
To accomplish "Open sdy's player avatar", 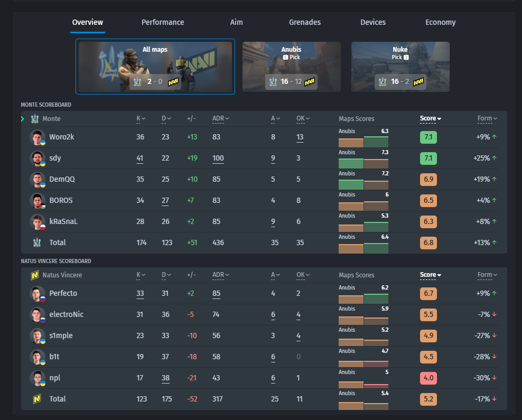I will point(38,158).
